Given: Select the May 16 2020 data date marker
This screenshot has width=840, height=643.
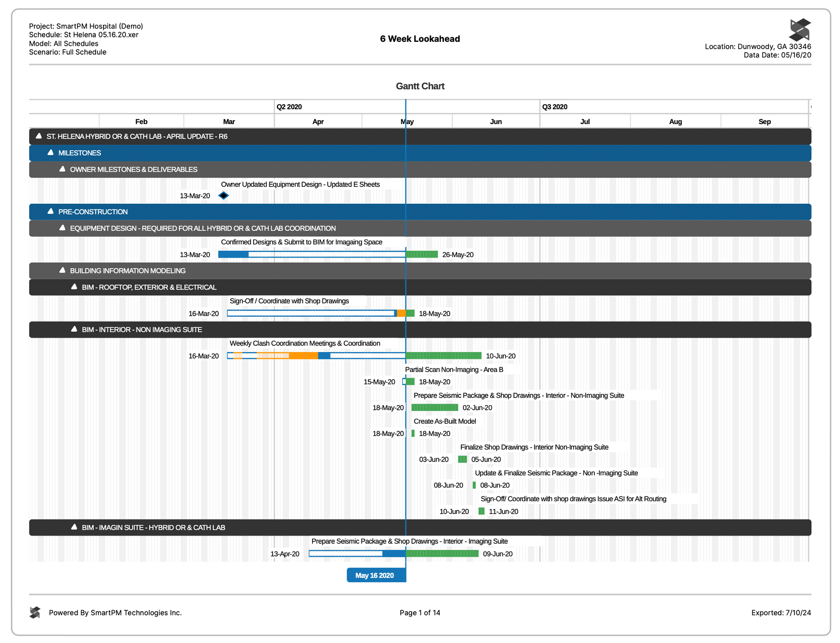Looking at the screenshot, I should point(376,575).
